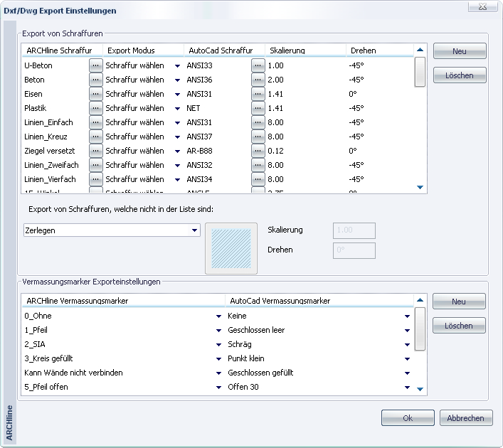Select the 3_Kreis gefüllt row
The height and width of the screenshot is (448, 503).
[x=48, y=358]
